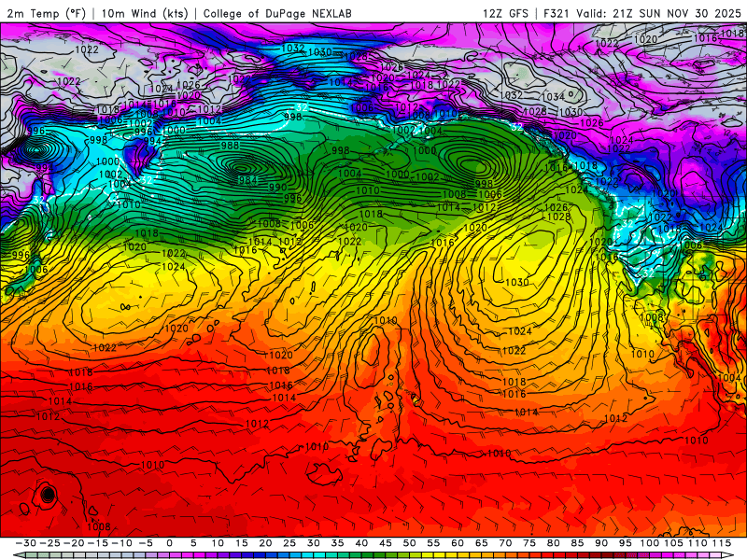Click the "110" value on the temperature scale

click(x=698, y=543)
